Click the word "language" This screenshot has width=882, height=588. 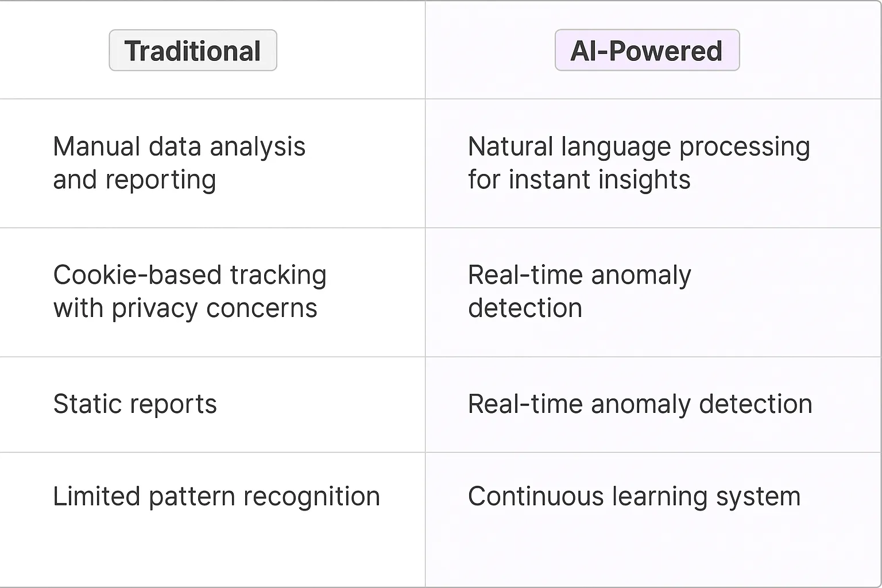[x=616, y=147]
